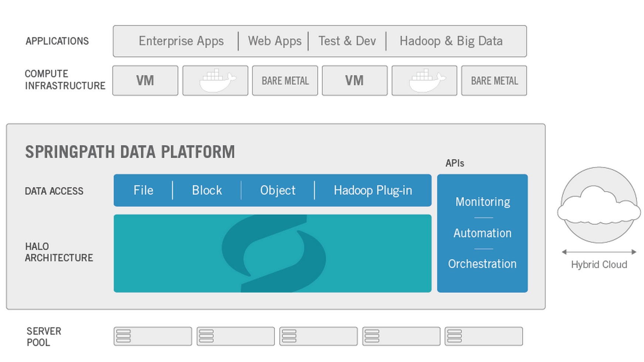Viewport: 644px width, 362px height.
Task: Select the File data access option
Action: tap(143, 190)
